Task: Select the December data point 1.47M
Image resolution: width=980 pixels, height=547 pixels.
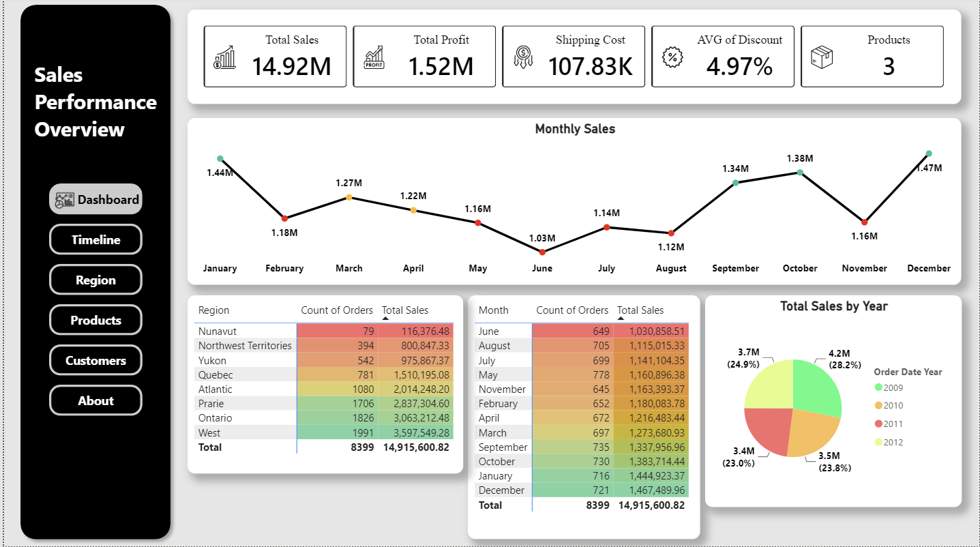Action: (929, 153)
